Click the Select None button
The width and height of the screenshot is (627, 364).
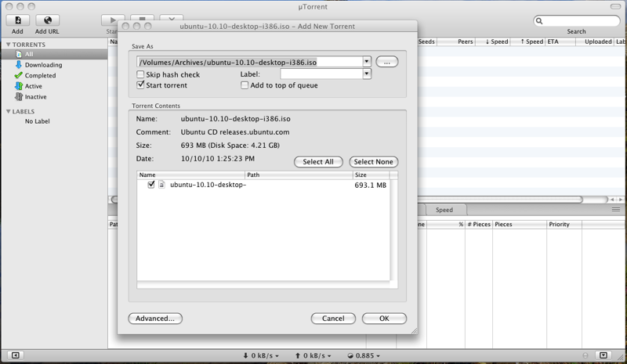[x=374, y=162]
